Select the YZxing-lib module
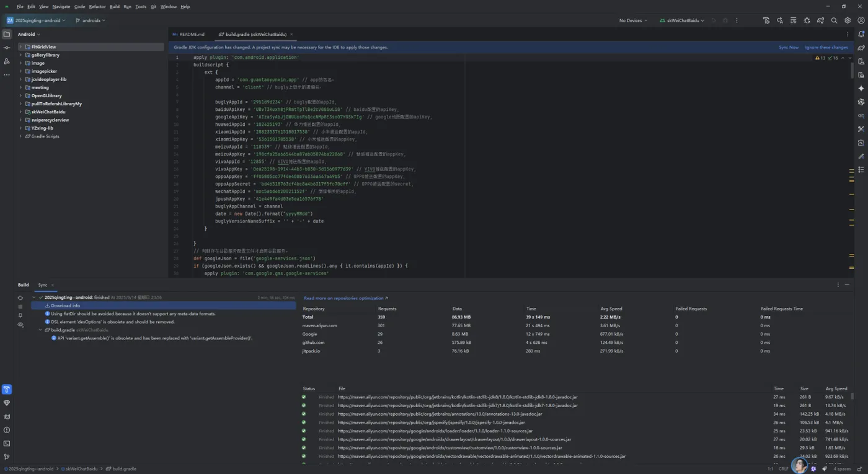 point(42,128)
